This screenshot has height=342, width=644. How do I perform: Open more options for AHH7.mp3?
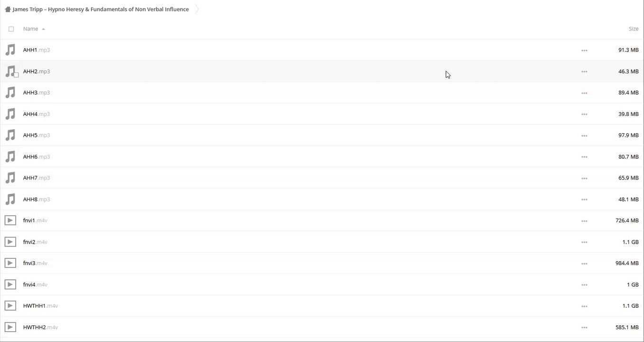[584, 178]
